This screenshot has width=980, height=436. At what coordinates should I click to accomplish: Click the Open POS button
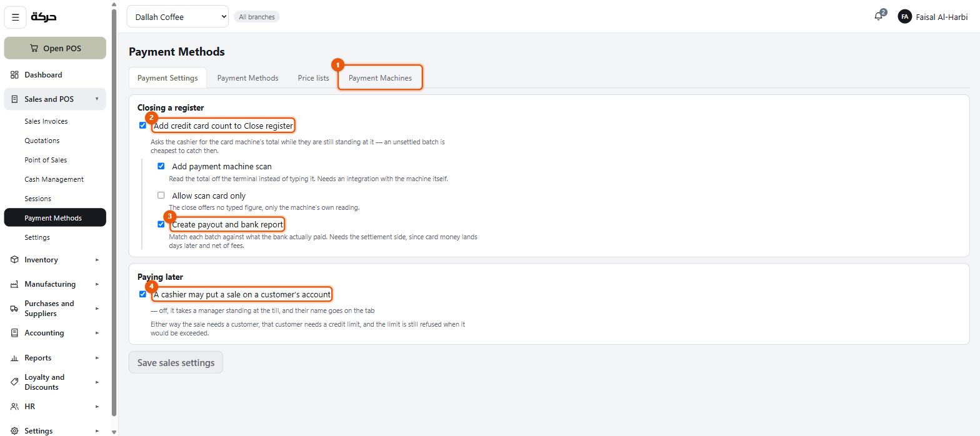tap(55, 48)
